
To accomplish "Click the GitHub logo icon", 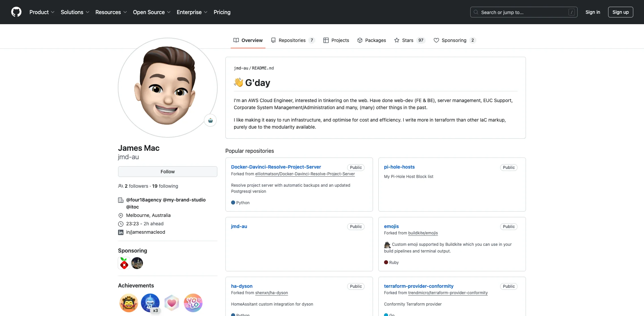I will click(x=16, y=12).
